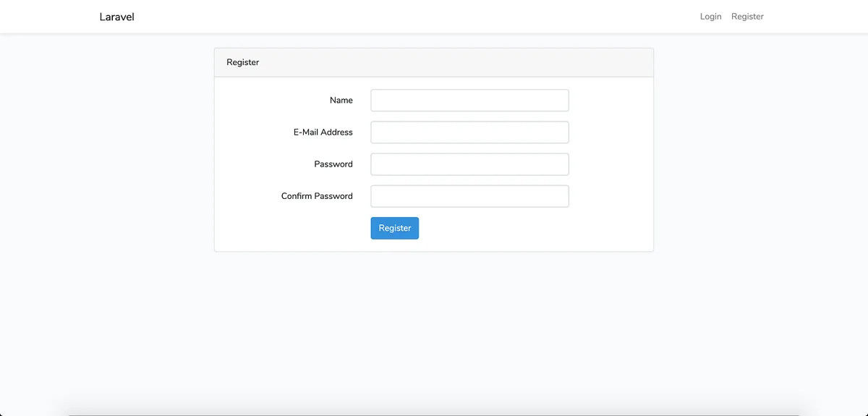Focus the Password input field

(469, 164)
